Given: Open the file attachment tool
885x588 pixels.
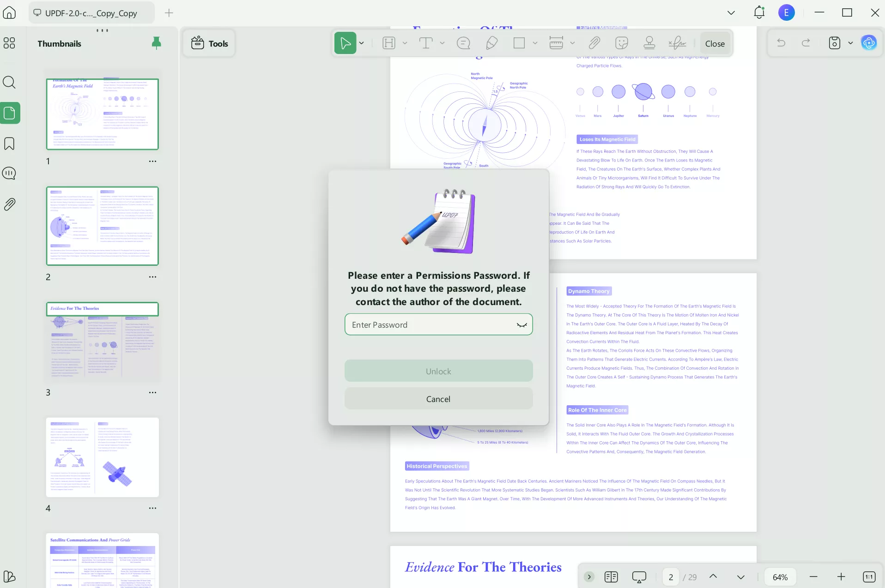Looking at the screenshot, I should [x=594, y=42].
